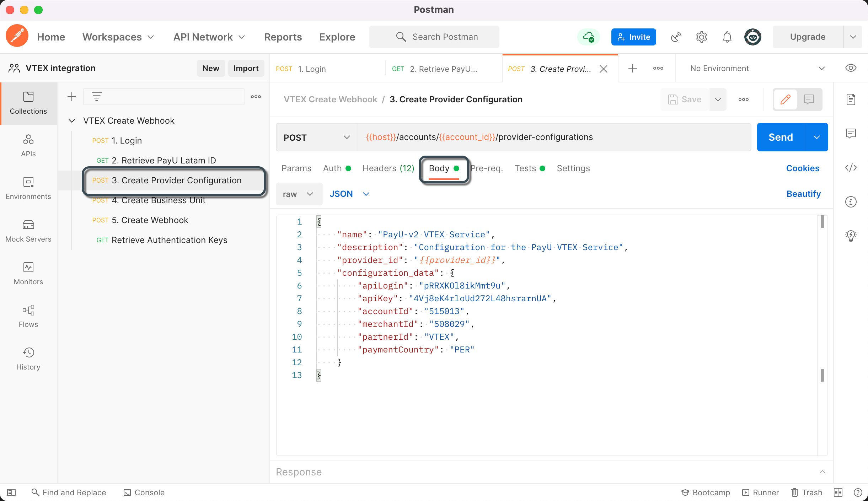The image size is (868, 501).
Task: Open Monitors sidebar panel
Action: click(28, 274)
